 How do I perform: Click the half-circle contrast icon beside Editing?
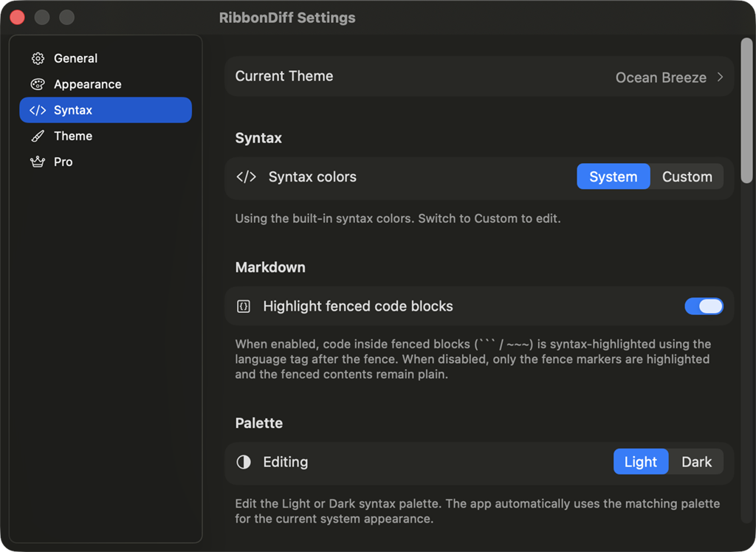244,462
